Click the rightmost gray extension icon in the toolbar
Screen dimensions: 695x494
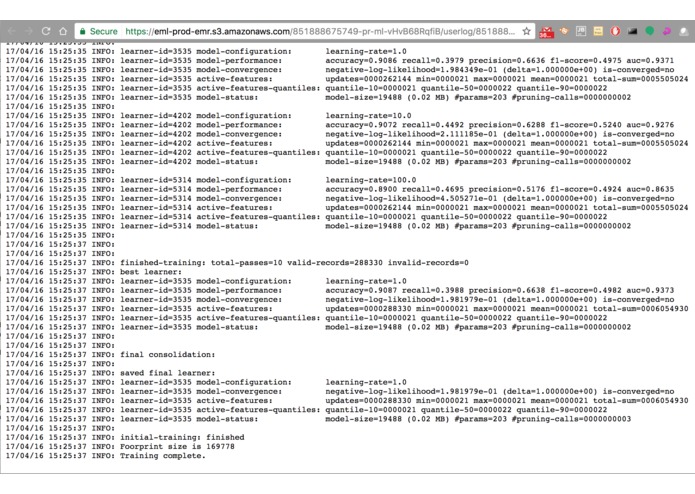684,31
